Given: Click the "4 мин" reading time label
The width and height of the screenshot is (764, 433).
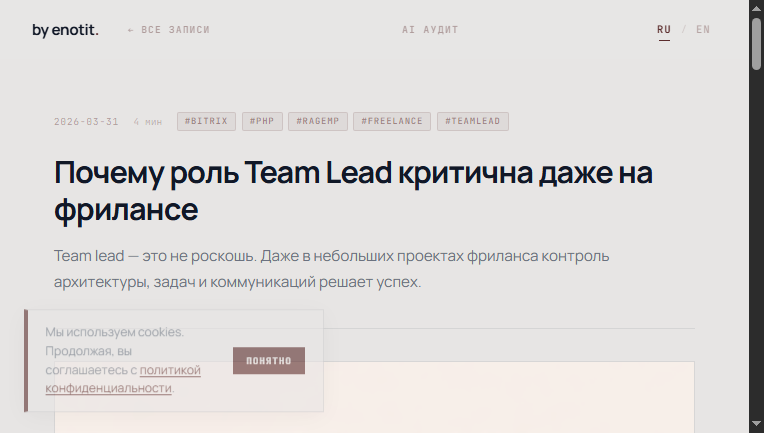Looking at the screenshot, I should 147,122.
